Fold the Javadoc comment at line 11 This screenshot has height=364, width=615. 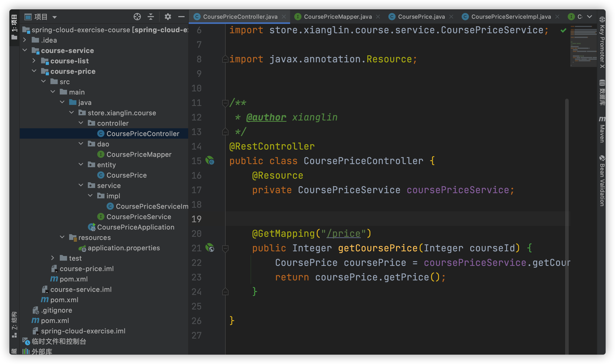225,103
